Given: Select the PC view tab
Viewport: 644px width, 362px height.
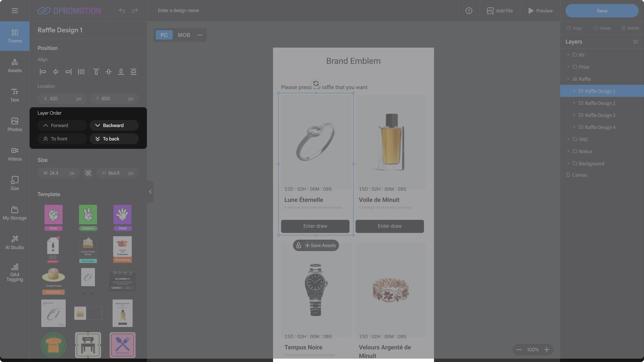Looking at the screenshot, I should pyautogui.click(x=164, y=35).
